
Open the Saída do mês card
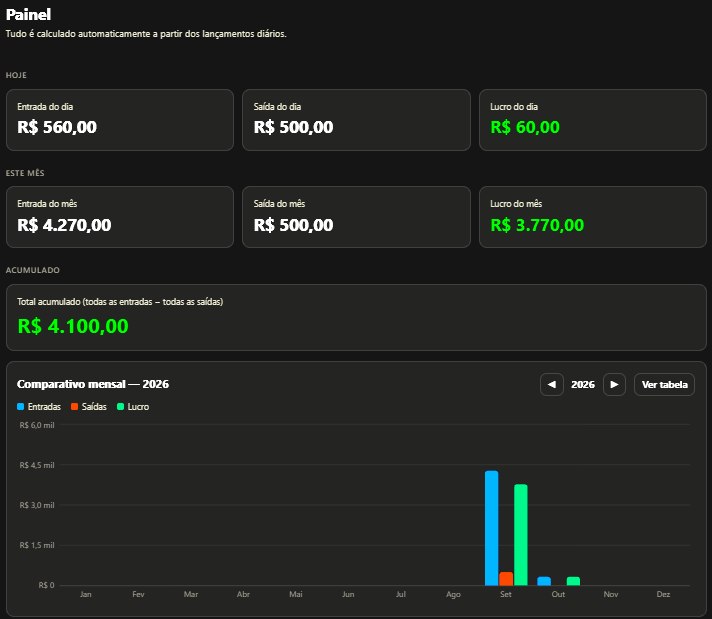point(356,217)
